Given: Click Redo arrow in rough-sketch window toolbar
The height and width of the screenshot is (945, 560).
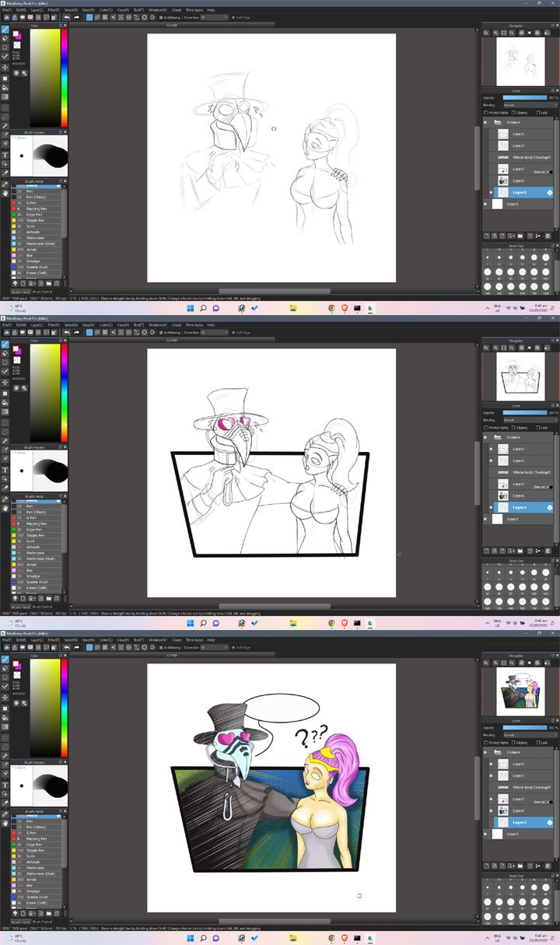Looking at the screenshot, I should coord(76,16).
